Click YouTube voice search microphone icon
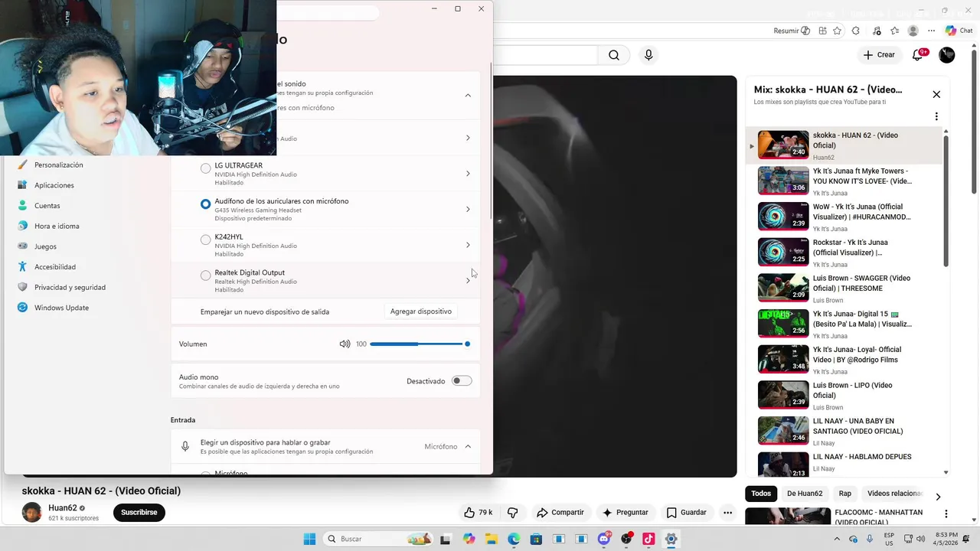980x551 pixels. pyautogui.click(x=648, y=55)
